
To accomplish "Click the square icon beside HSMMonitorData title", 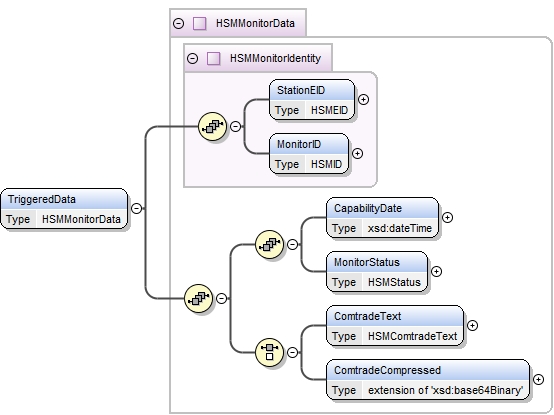I will click(200, 24).
